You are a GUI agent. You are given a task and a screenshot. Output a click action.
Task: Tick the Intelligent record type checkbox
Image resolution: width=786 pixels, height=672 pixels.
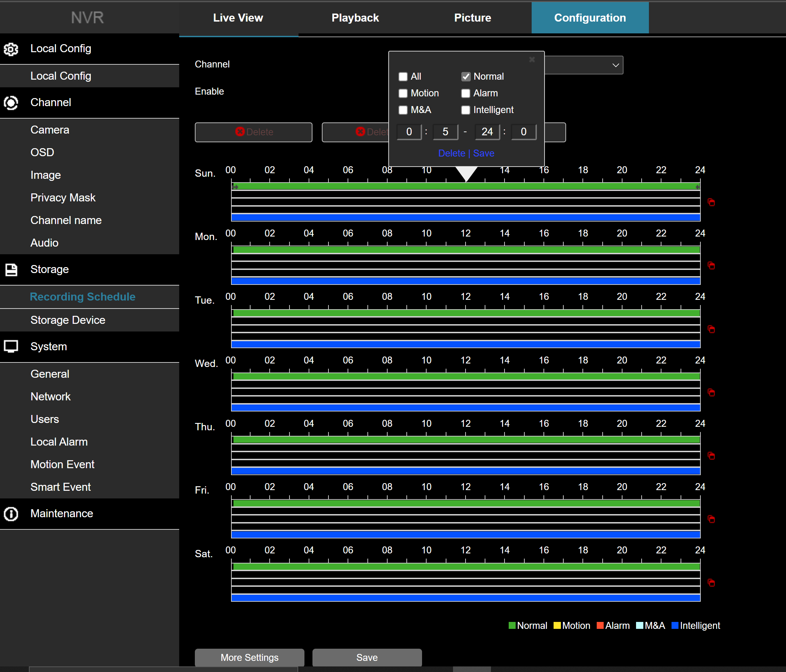pos(466,110)
